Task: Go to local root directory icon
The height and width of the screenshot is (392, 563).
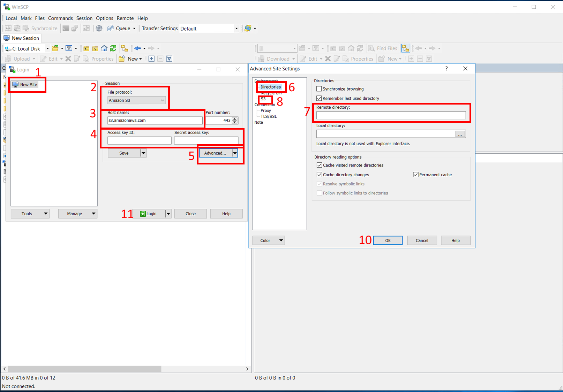Action: (95, 48)
